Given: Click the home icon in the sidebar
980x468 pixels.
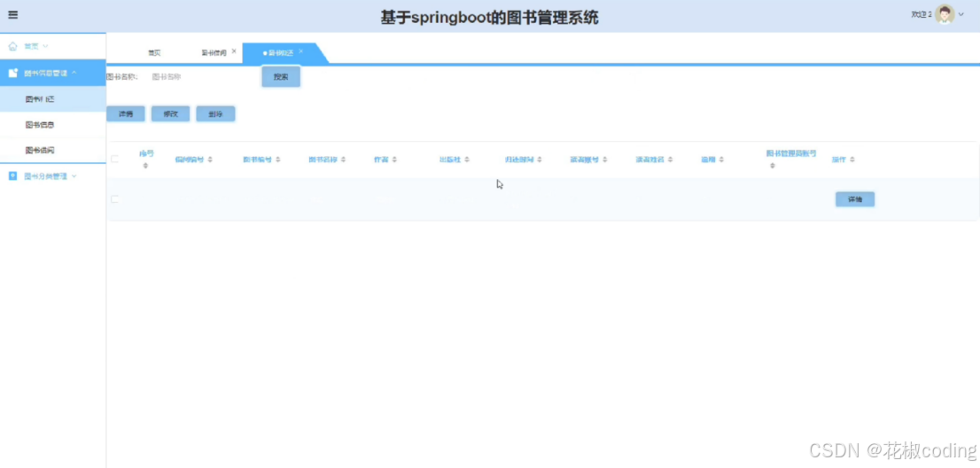Looking at the screenshot, I should coord(12,46).
